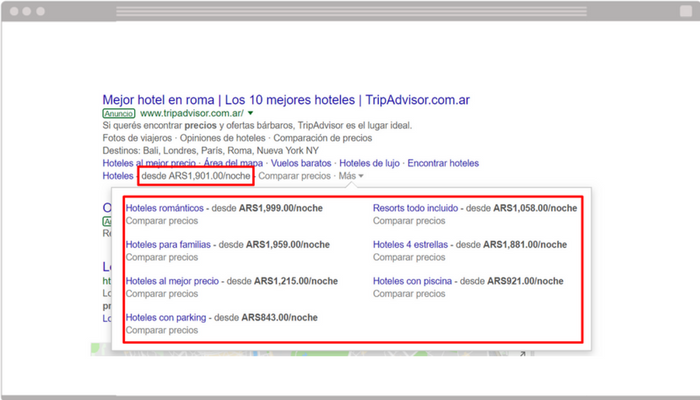Click 'Comparar precios' under Hoteles románticos
Viewport: 700px width, 400px height.
[x=162, y=221]
